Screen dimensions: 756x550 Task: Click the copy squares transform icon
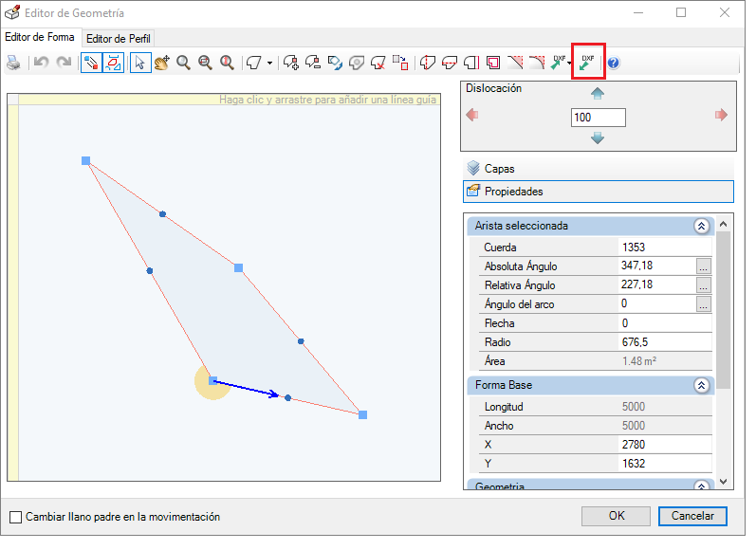(400, 63)
